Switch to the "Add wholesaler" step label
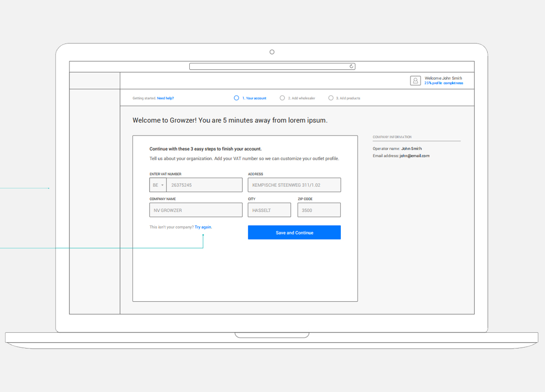 click(301, 98)
